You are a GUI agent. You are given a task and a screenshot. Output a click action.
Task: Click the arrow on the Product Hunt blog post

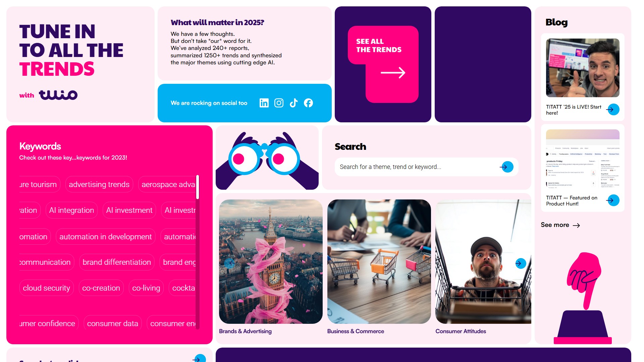click(613, 200)
